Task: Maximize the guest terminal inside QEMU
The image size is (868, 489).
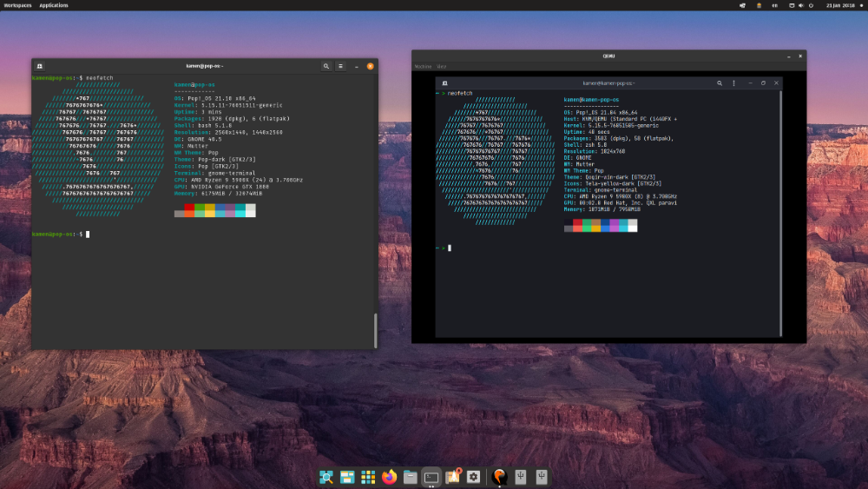Action: pos(763,83)
